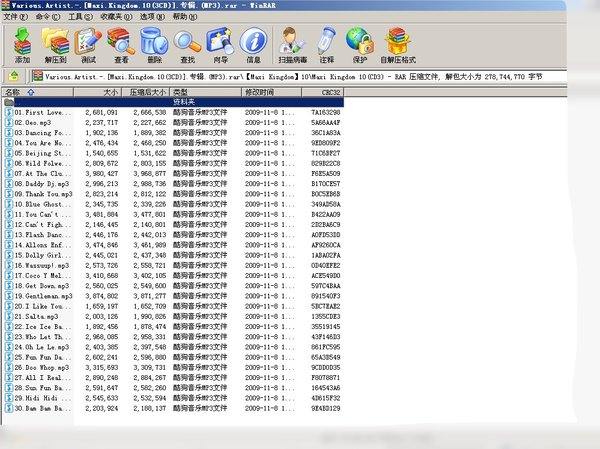This screenshot has width=600, height=449.
Task: Click the Add (添加) toolbar icon
Action: point(22,45)
